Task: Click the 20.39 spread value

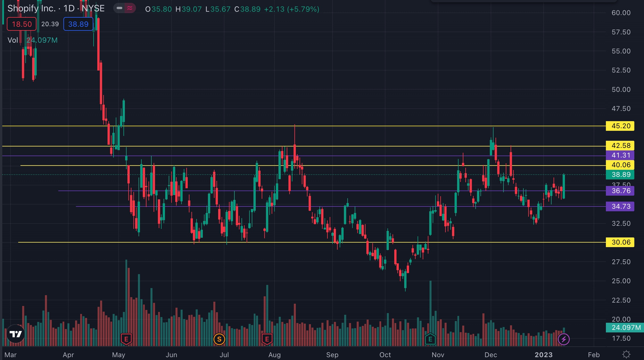Action: point(50,24)
